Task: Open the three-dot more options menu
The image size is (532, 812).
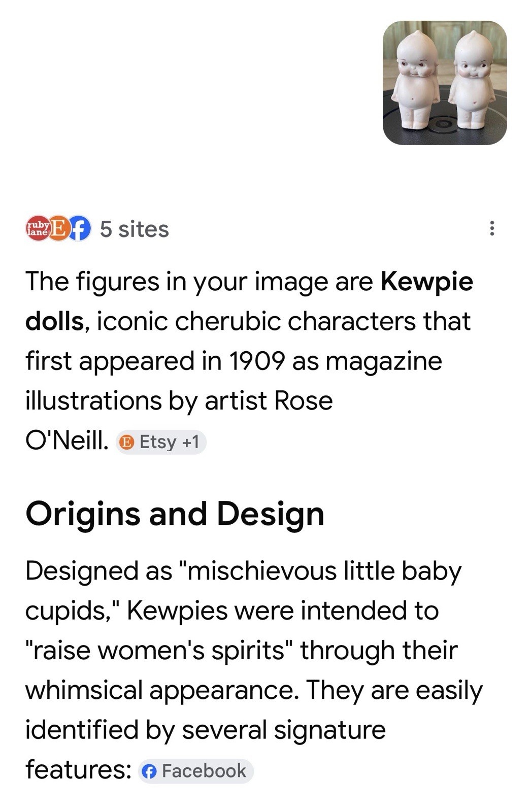Action: tap(491, 228)
